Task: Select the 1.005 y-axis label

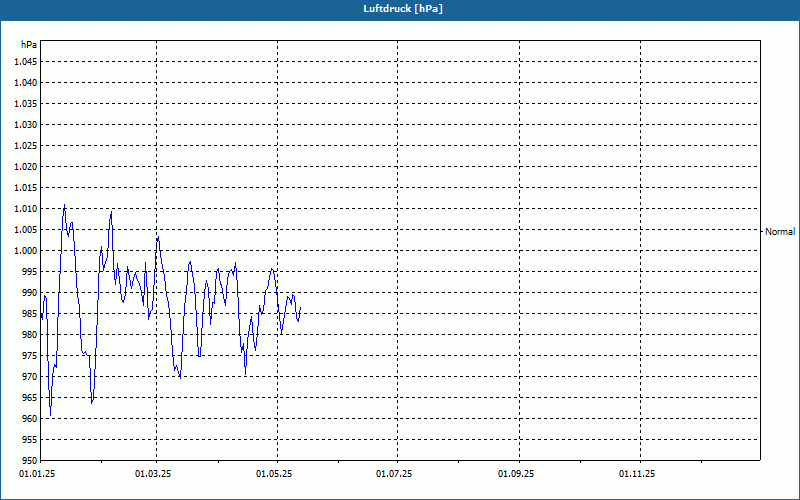Action: [x=26, y=230]
